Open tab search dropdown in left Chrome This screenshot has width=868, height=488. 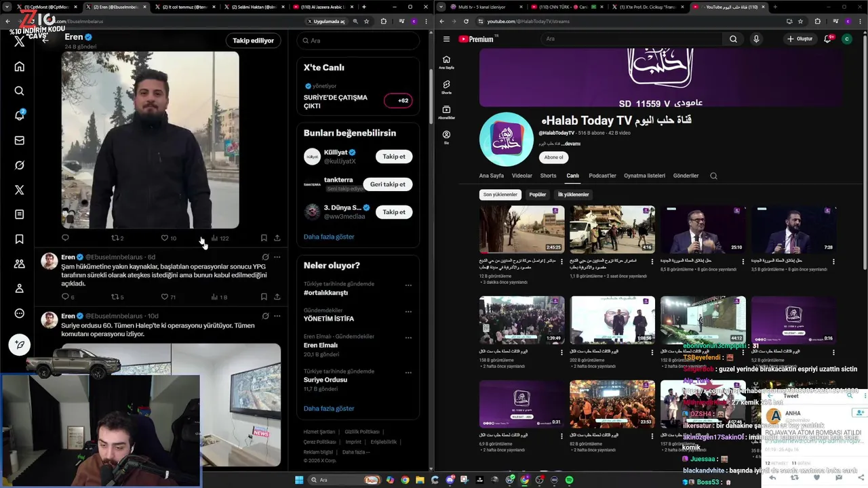[7, 7]
